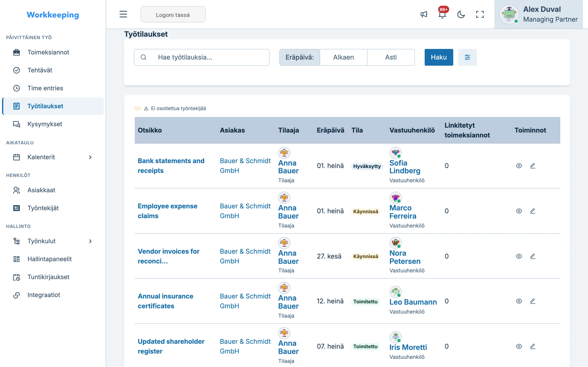The width and height of the screenshot is (588, 367).
Task: Open advanced filter sliders button
Action: click(467, 57)
